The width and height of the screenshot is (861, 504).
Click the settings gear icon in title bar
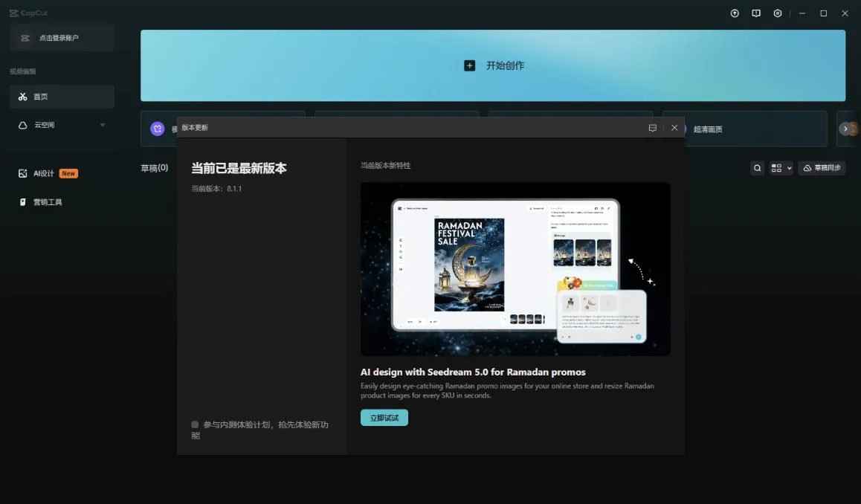click(x=778, y=13)
